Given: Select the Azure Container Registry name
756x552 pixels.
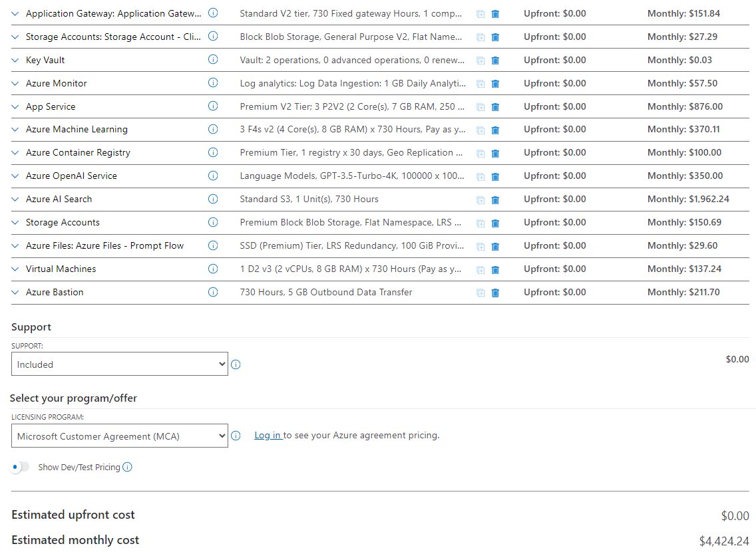Looking at the screenshot, I should pos(78,153).
